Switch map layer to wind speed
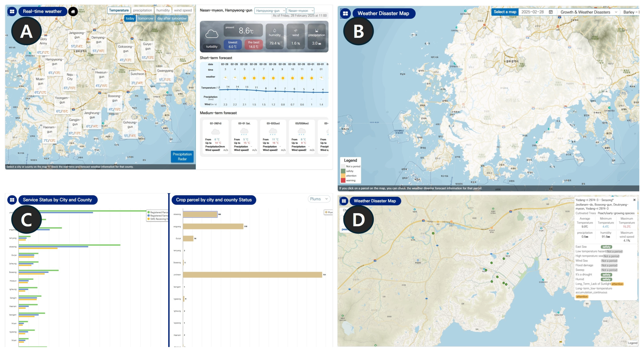Screen dimensions: 644x354 point(183,10)
